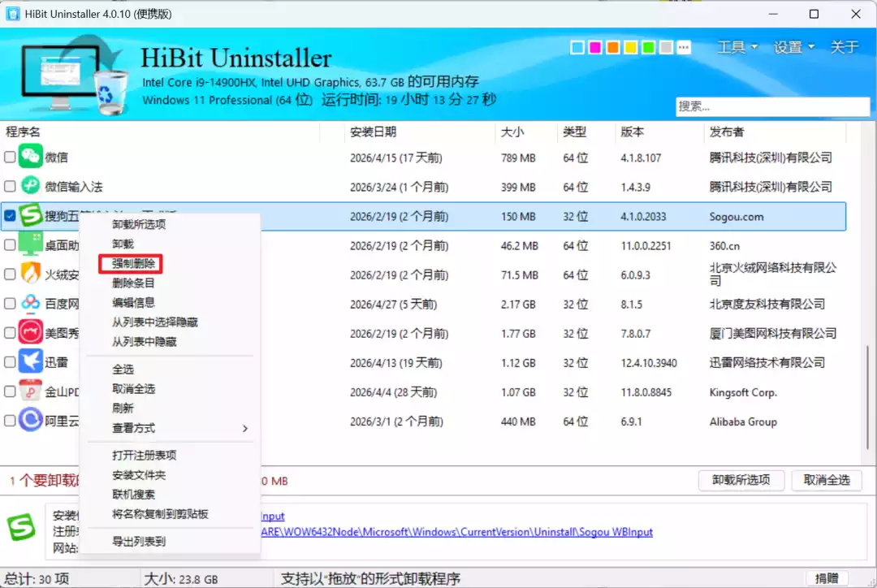Image resolution: width=877 pixels, height=588 pixels.
Task: Click the 微信输入法 green icon
Action: 30,185
